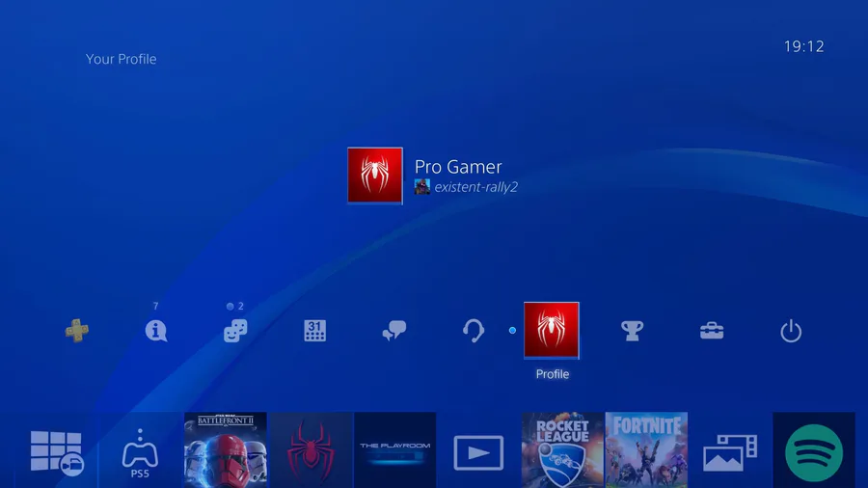
Task: Launch Fortnite
Action: (x=646, y=450)
